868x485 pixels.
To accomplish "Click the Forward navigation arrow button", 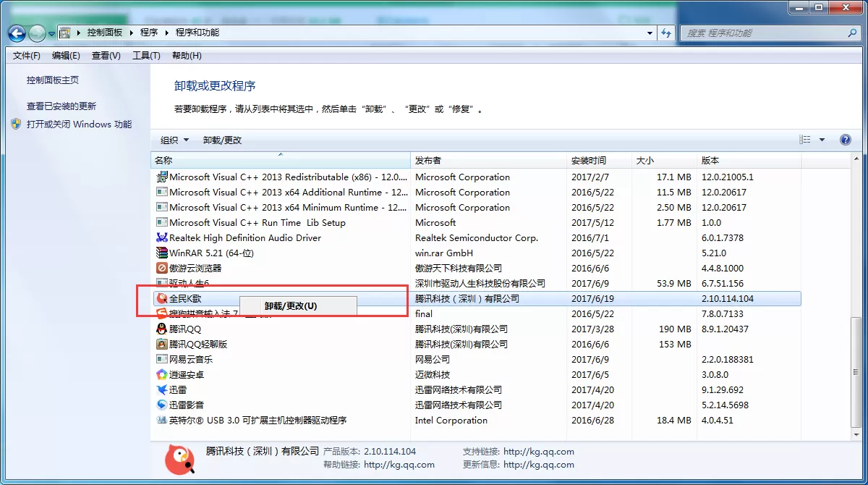I will 37,33.
